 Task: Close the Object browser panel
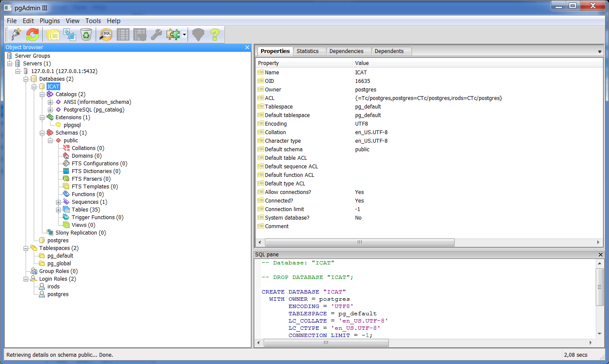[247, 47]
